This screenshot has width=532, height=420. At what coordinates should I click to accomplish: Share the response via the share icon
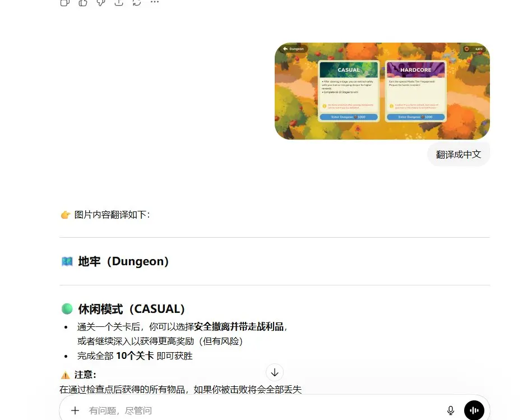tap(119, 2)
